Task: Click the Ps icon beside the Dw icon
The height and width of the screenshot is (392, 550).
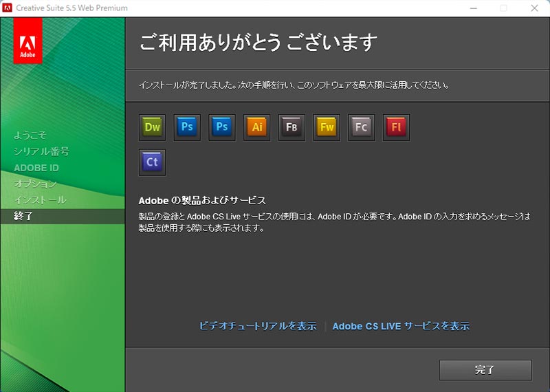Action: click(187, 127)
